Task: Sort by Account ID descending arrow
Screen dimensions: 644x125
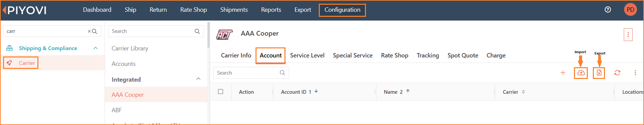Action: [x=316, y=91]
